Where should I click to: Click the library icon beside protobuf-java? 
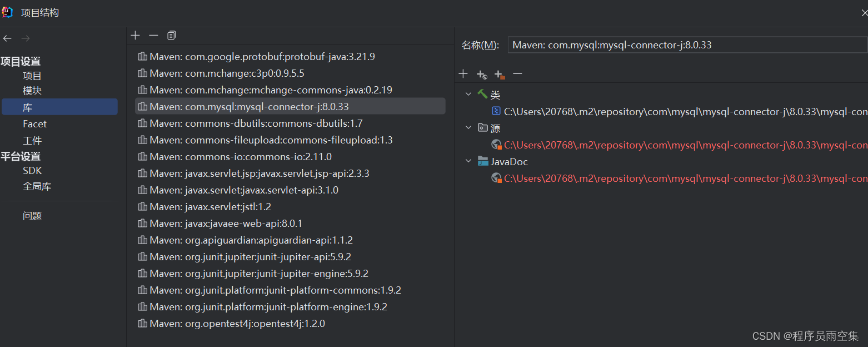coord(142,56)
